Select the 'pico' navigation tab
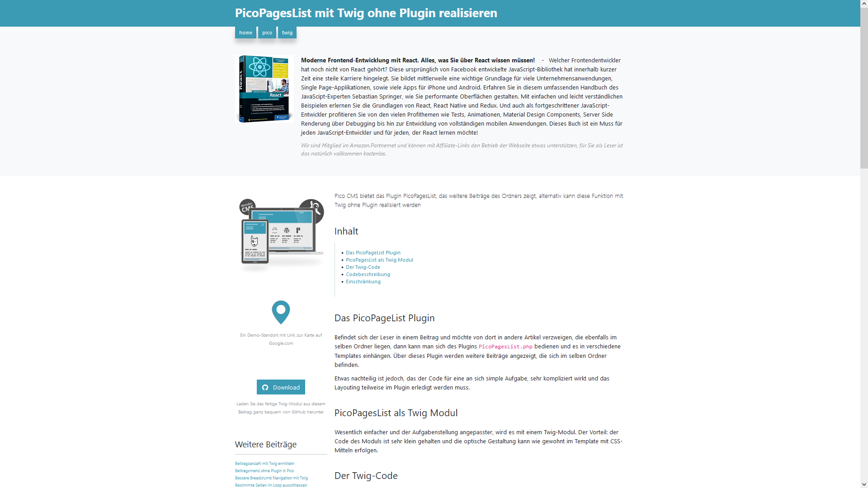The height and width of the screenshot is (488, 868). point(266,32)
